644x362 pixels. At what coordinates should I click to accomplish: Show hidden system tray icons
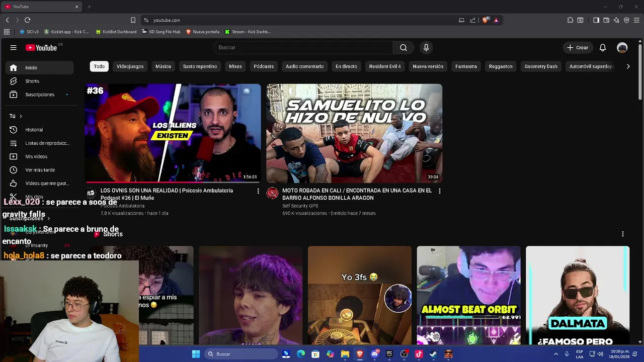(x=556, y=354)
